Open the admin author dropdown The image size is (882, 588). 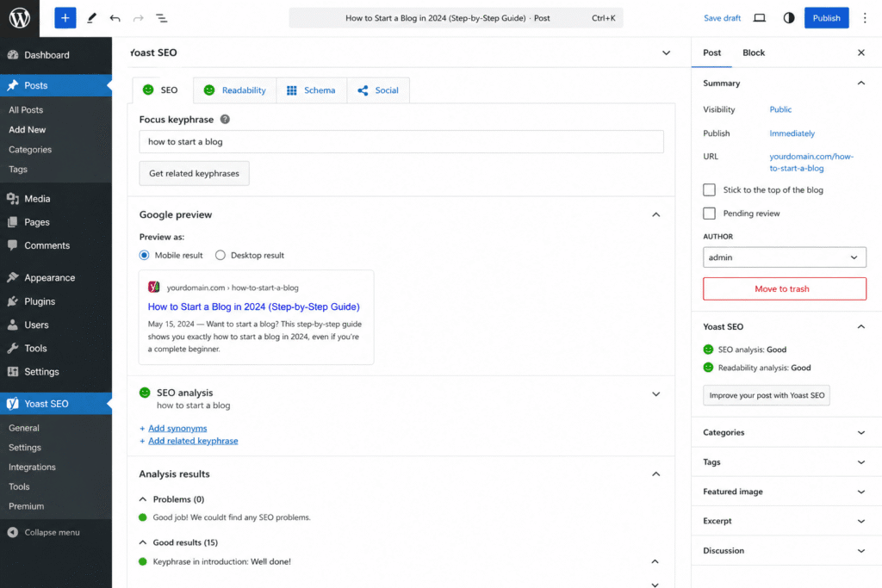coord(784,257)
